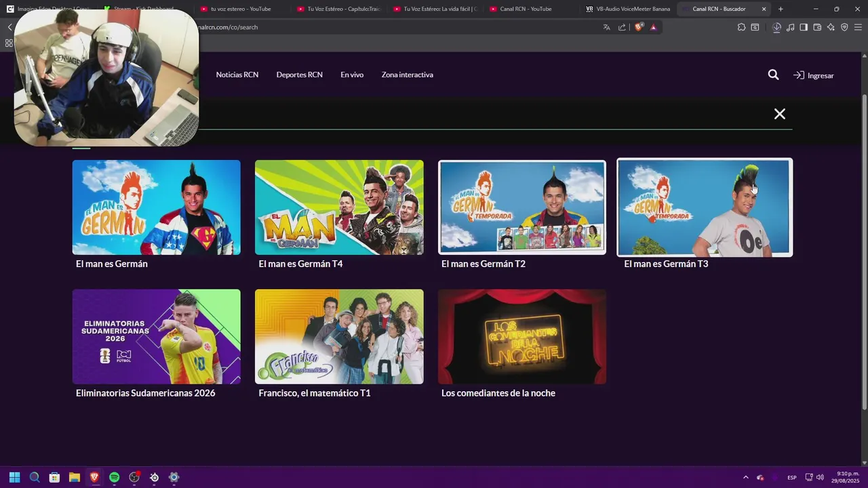Viewport: 868px width, 488px height.
Task: Click the media control music note icon
Action: (x=791, y=27)
